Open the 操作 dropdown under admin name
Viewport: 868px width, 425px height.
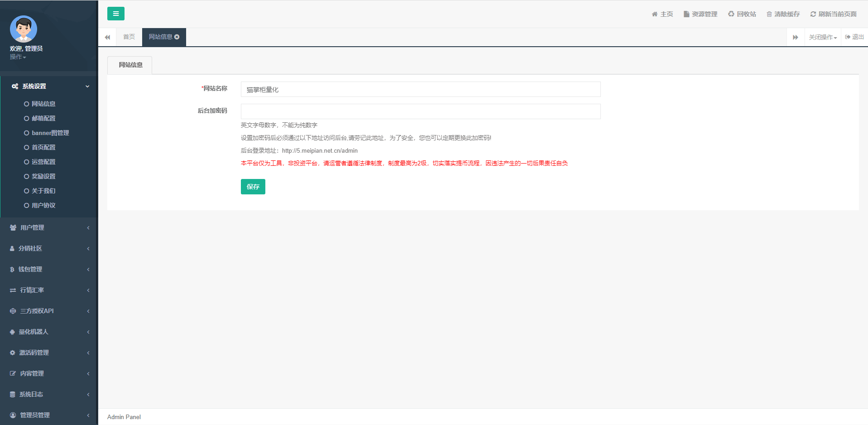18,57
